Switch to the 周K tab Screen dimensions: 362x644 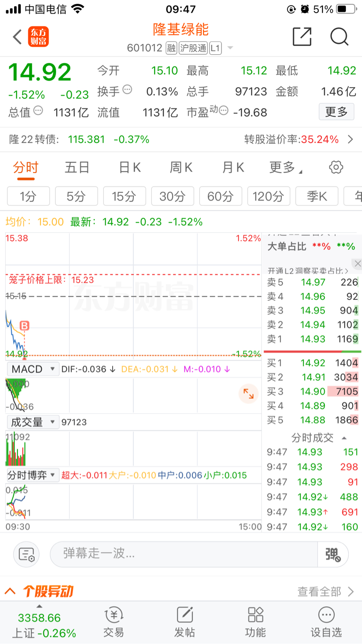pos(181,167)
